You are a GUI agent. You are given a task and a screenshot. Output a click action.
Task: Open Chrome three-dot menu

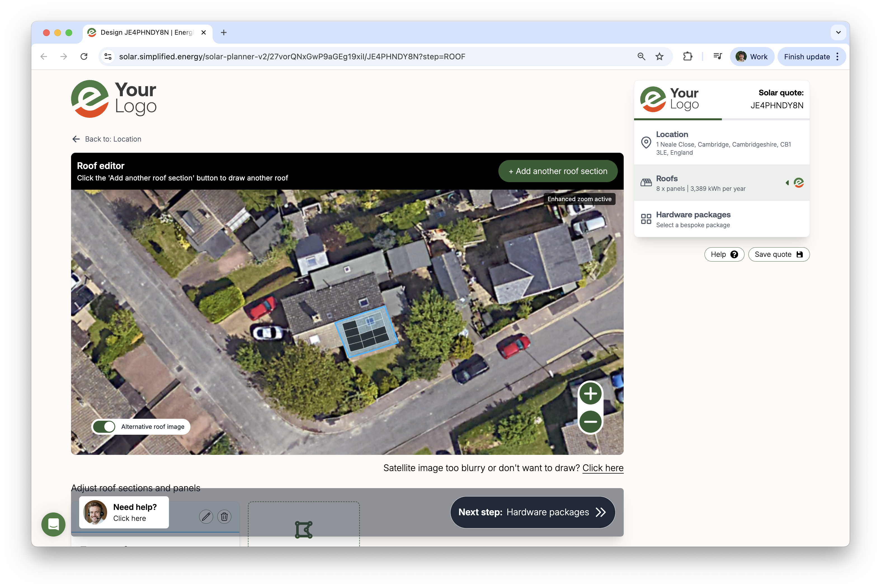click(x=838, y=57)
